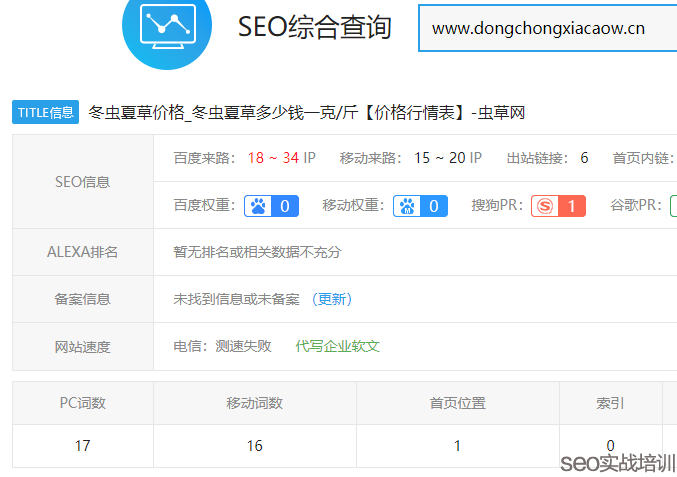Open the 代写企业软文 green link
677x477 pixels.
coord(337,346)
